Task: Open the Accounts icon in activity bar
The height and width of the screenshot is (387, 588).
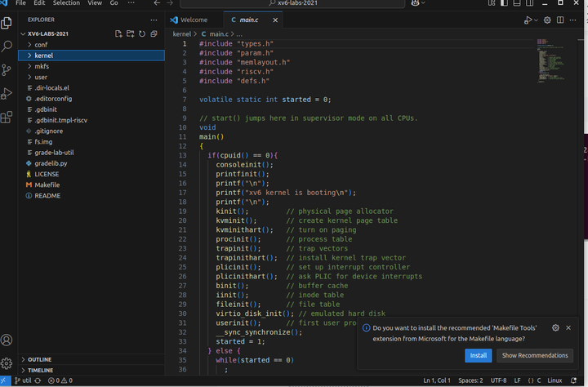Action: [x=7, y=340]
